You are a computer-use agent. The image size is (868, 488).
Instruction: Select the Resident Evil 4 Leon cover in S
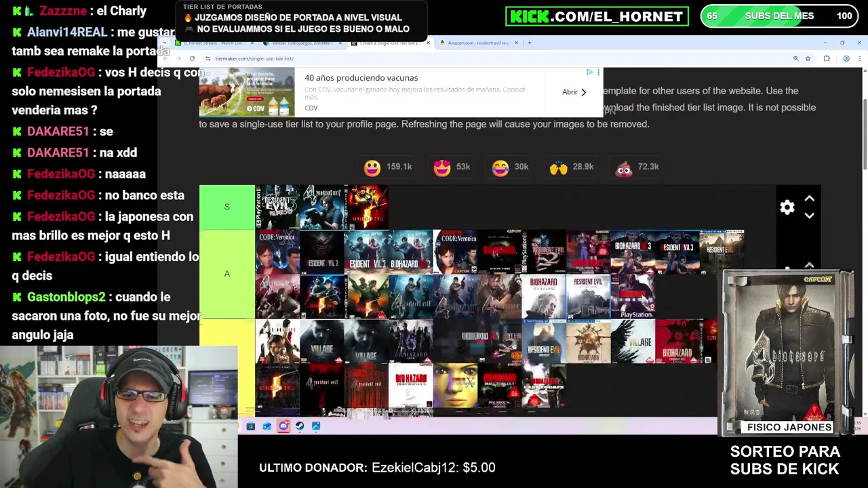[x=322, y=207]
